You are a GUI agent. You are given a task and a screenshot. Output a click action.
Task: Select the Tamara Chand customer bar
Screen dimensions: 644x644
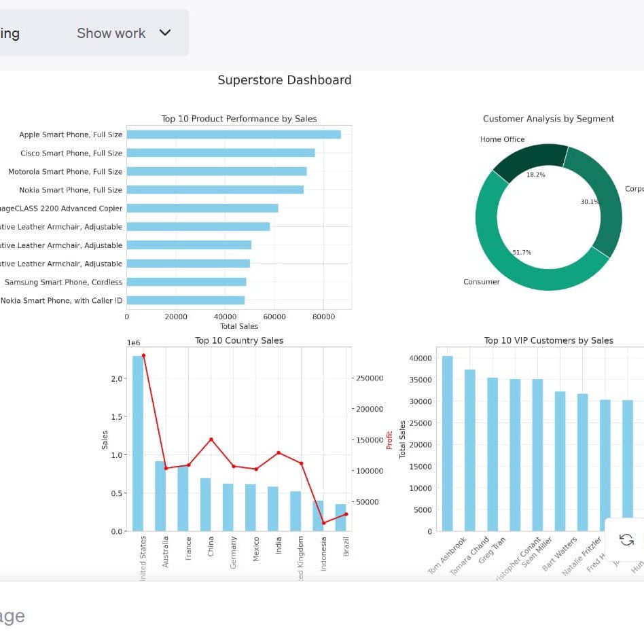point(469,448)
